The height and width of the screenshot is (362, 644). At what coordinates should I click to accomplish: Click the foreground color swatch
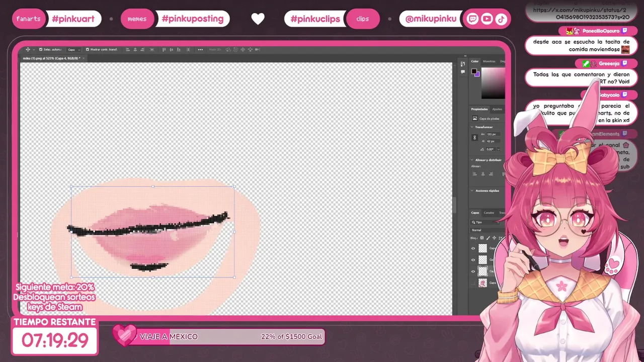tap(474, 71)
